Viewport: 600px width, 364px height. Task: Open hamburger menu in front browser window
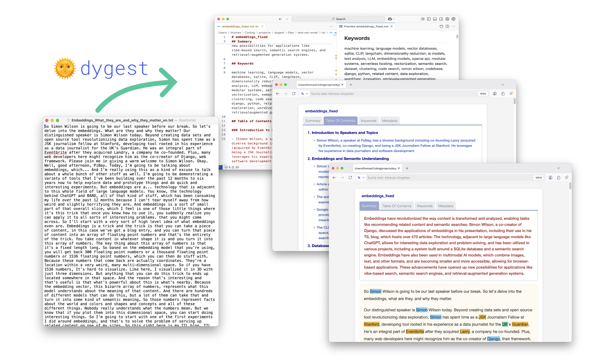566,178
